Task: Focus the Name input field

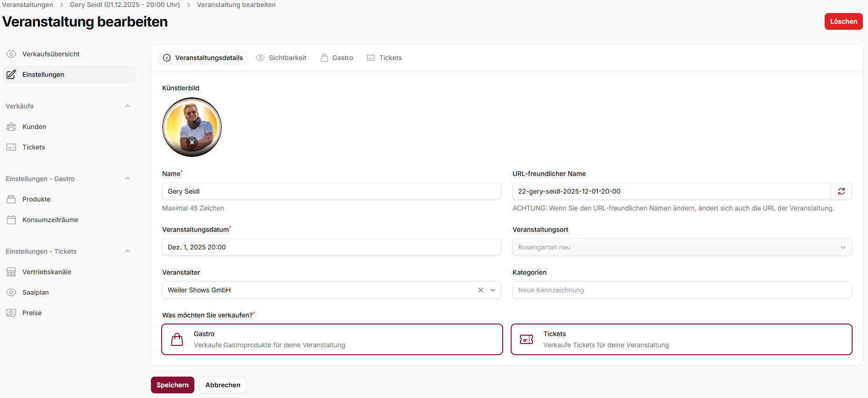Action: pos(332,191)
